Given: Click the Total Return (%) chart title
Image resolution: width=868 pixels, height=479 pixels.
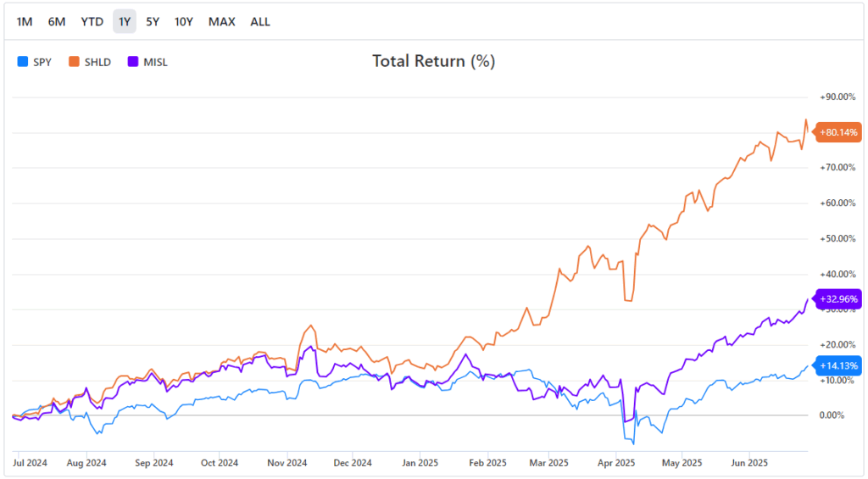Looking at the screenshot, I should point(433,61).
